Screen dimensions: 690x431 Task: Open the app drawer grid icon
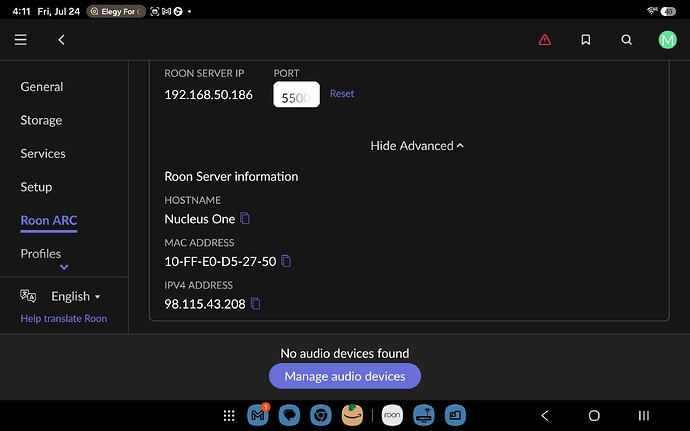[229, 416]
